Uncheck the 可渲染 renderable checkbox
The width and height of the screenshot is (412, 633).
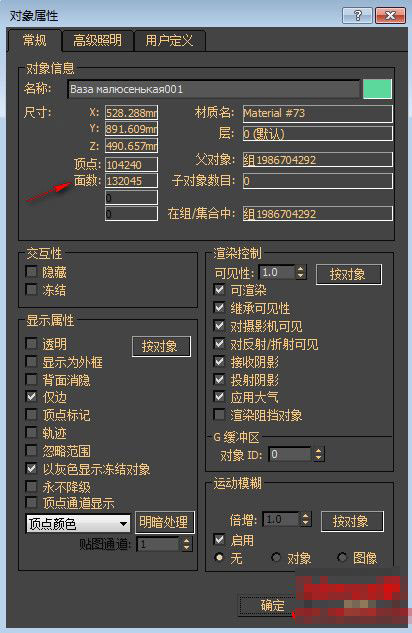click(220, 289)
